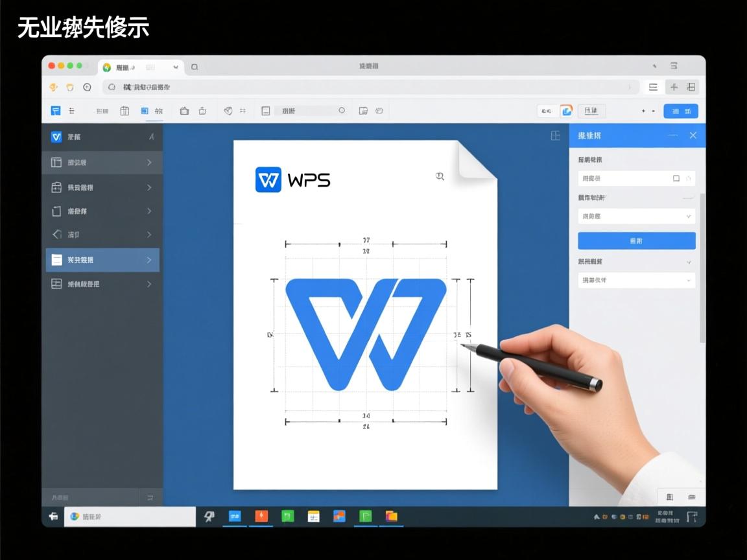
Task: Tick the checkbox in the panel's first input row
Action: click(x=676, y=179)
